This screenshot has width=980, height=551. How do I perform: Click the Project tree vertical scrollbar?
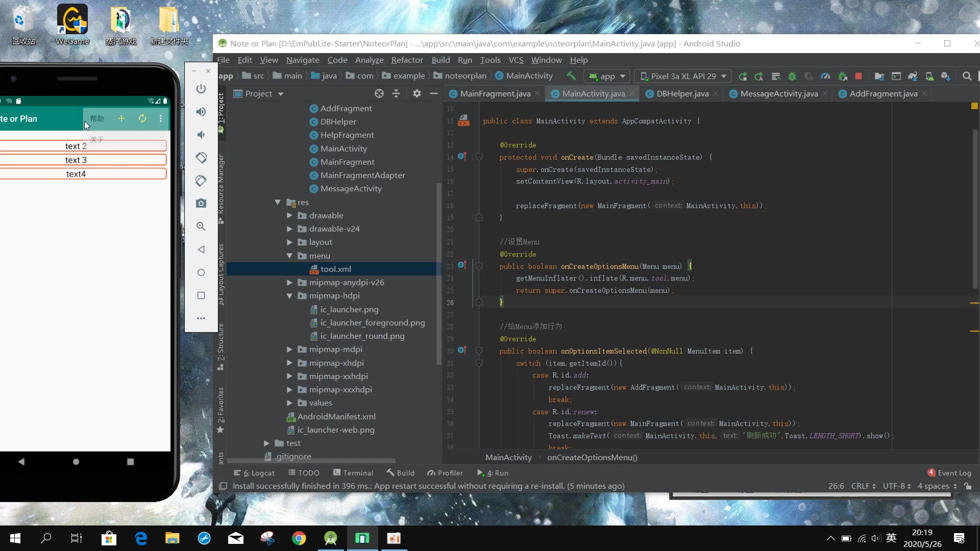pyautogui.click(x=438, y=274)
